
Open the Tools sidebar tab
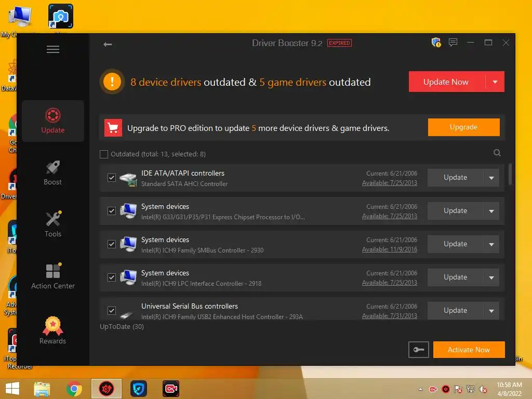pos(53,224)
